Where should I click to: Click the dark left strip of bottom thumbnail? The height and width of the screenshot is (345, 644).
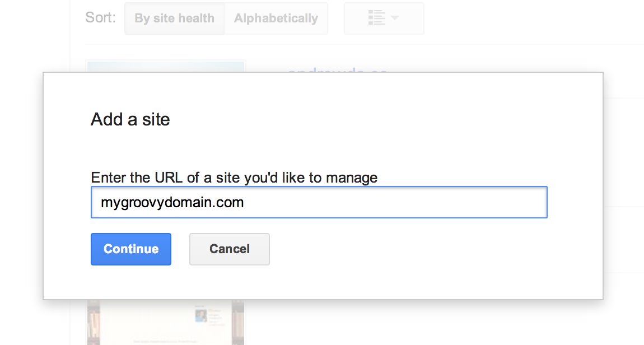(x=94, y=323)
